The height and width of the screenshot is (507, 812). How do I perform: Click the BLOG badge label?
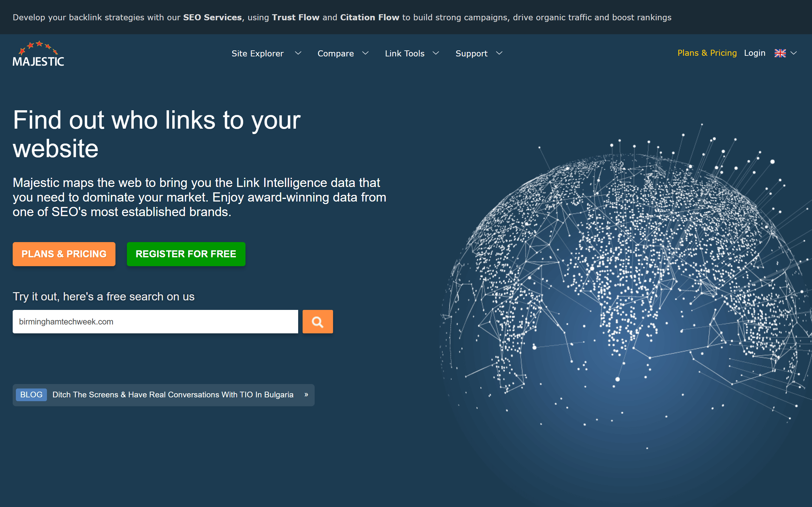click(31, 395)
